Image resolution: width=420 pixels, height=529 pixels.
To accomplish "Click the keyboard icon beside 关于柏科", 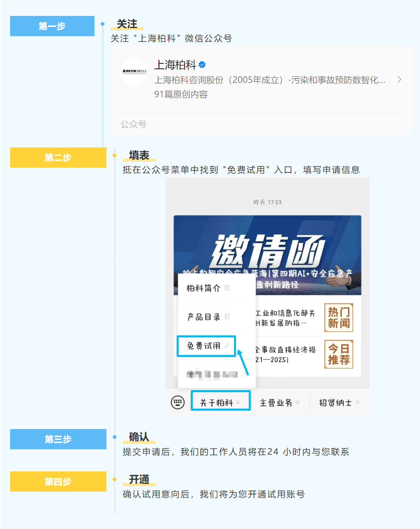I will coord(178,402).
